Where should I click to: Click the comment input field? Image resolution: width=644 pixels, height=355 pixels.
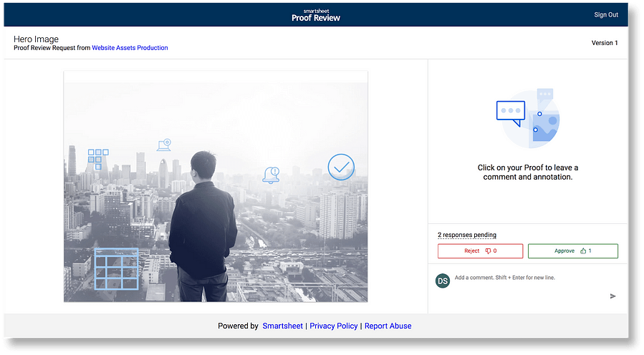click(x=528, y=278)
